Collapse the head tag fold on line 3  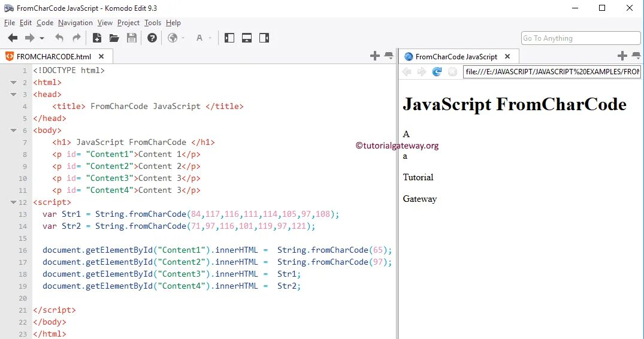(14, 95)
